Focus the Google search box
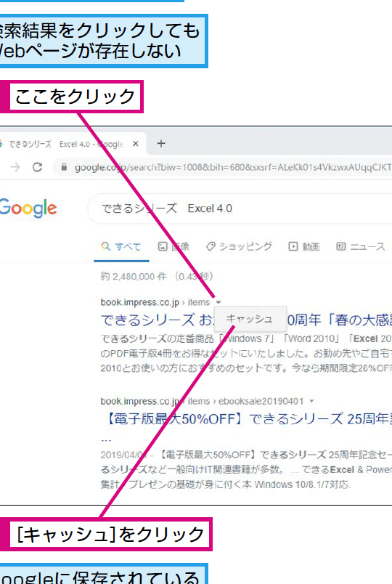Viewport: 392px width, 584px height. 240,208
